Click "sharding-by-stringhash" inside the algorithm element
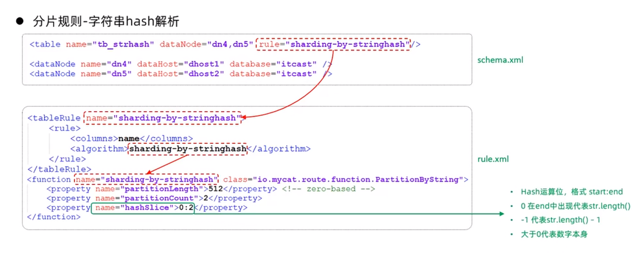This screenshot has height=271, width=644. tap(188, 148)
